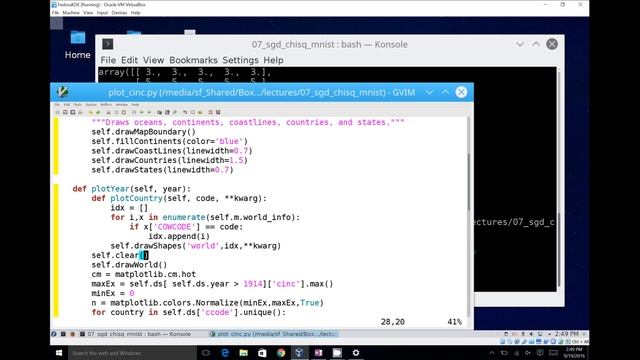
Task: Click the Build Tags icon in GVIM toolbar
Action: pyautogui.click(x=193, y=112)
